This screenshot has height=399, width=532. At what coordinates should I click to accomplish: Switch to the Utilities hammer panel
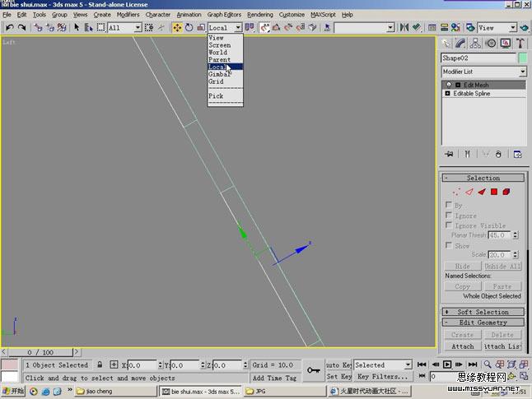coord(520,44)
